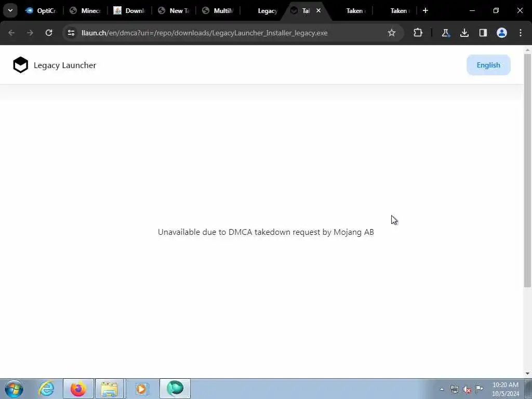The height and width of the screenshot is (399, 532).
Task: Open the Action Center flag icon
Action: coord(480,389)
